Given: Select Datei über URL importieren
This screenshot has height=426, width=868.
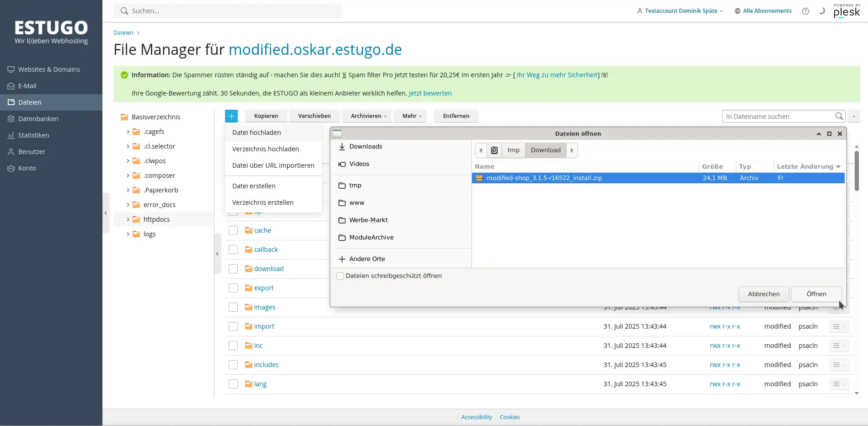Looking at the screenshot, I should click(273, 165).
